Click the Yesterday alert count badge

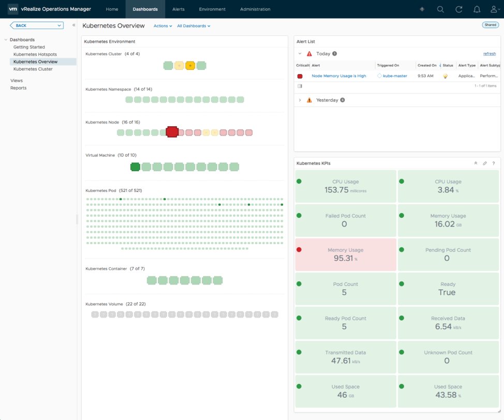(343, 100)
